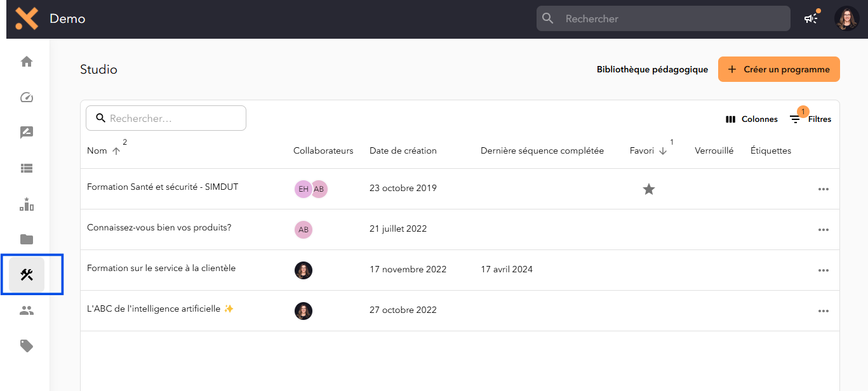Open the feedback message-edit sidebar icon

tap(27, 133)
